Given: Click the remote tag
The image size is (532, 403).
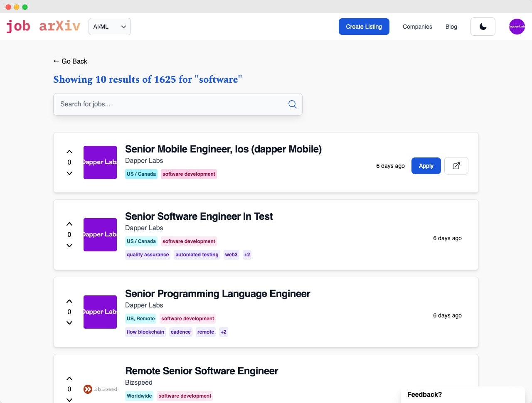Looking at the screenshot, I should [206, 332].
